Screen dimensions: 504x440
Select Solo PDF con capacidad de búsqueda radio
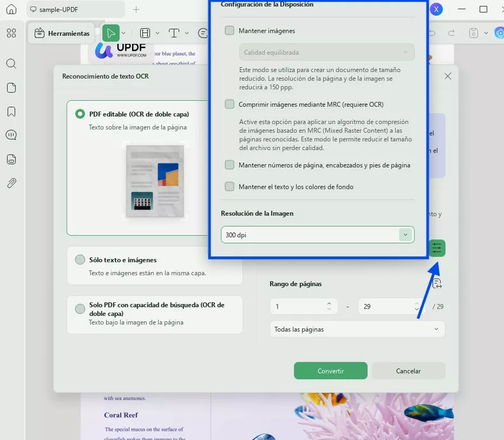coord(80,309)
